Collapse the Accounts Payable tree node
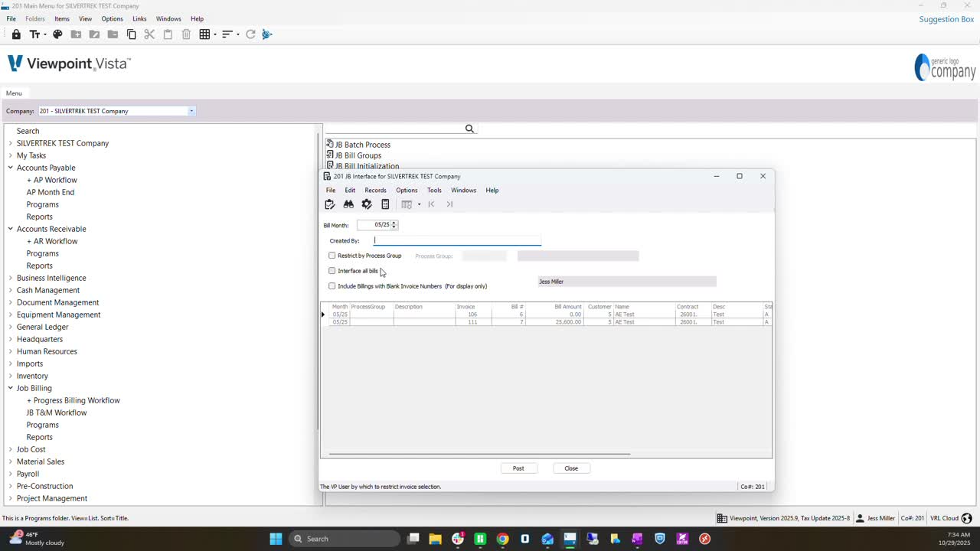Image resolution: width=980 pixels, height=551 pixels. pyautogui.click(x=10, y=168)
